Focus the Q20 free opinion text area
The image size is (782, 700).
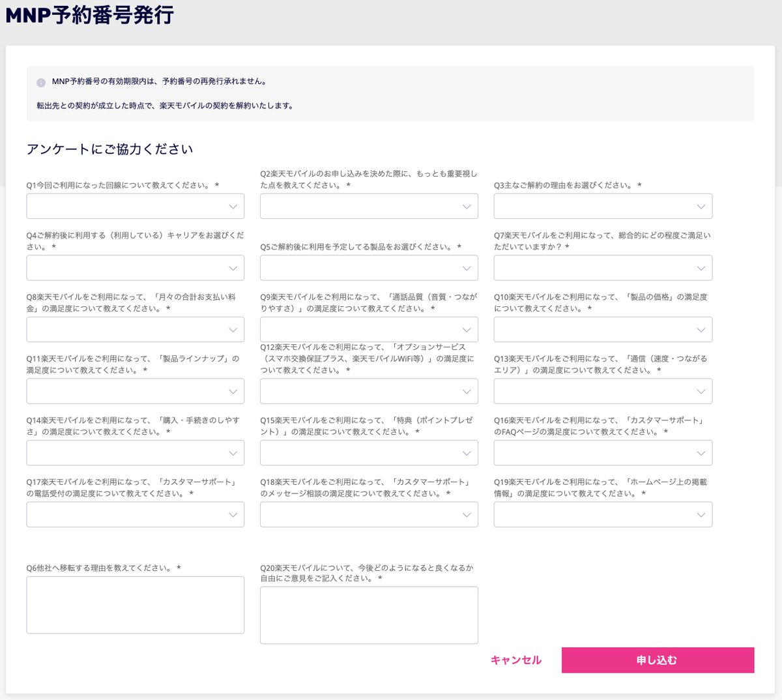[x=369, y=615]
